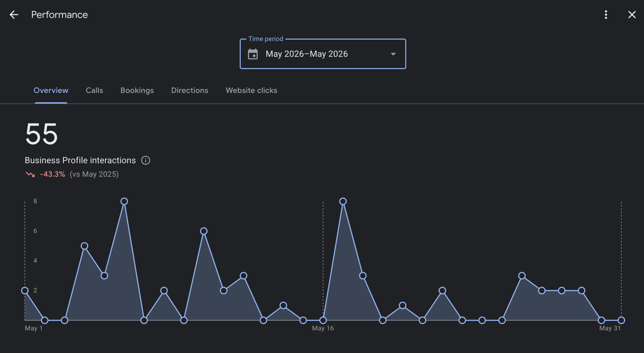Click the -43.3% change value
Image resolution: width=644 pixels, height=353 pixels.
(53, 174)
